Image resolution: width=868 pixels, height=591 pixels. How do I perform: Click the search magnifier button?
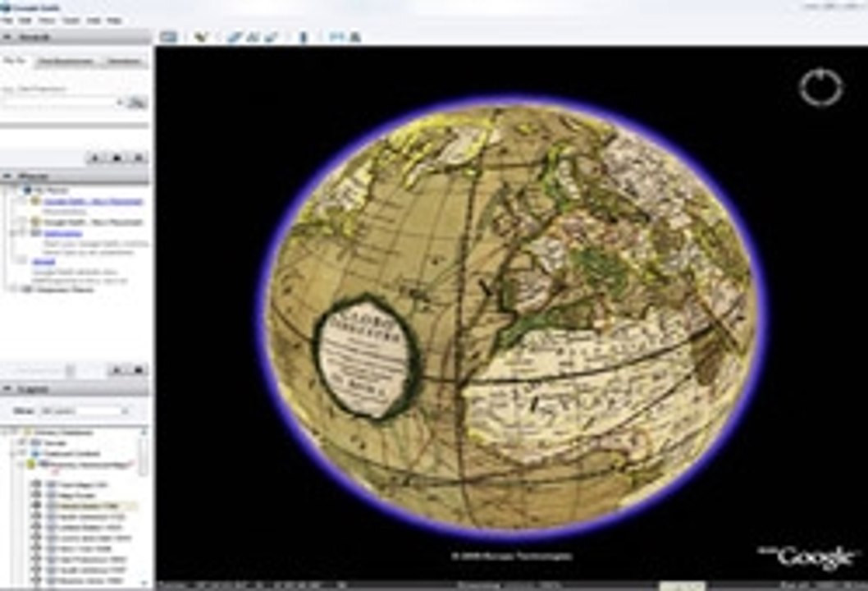coord(137,103)
